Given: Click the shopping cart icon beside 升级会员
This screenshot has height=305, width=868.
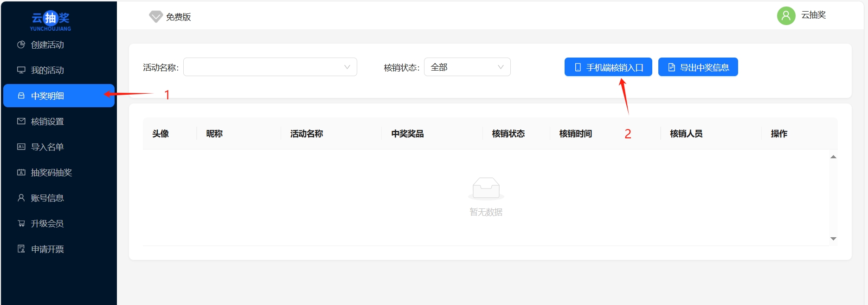Looking at the screenshot, I should click(21, 223).
